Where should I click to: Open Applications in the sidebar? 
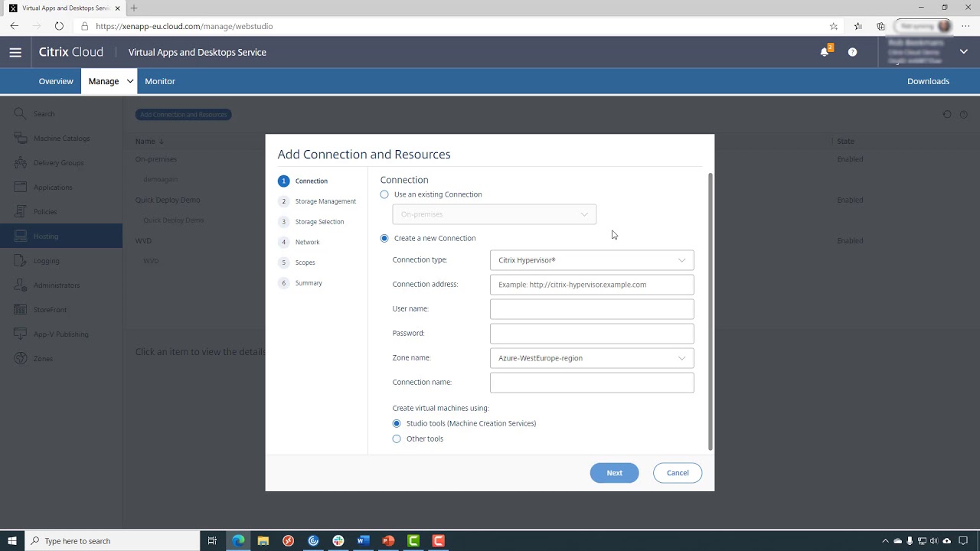tap(61, 187)
